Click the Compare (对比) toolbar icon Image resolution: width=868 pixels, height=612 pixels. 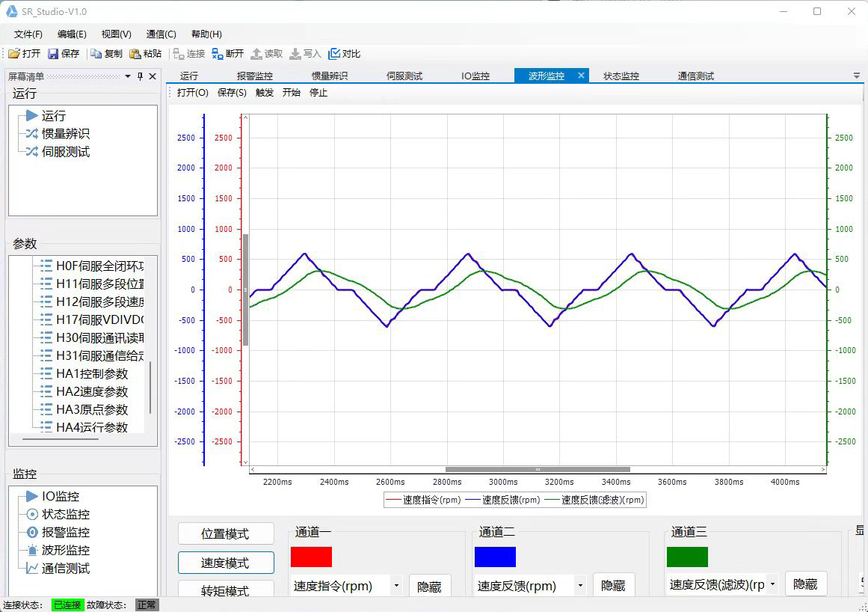[x=334, y=54]
